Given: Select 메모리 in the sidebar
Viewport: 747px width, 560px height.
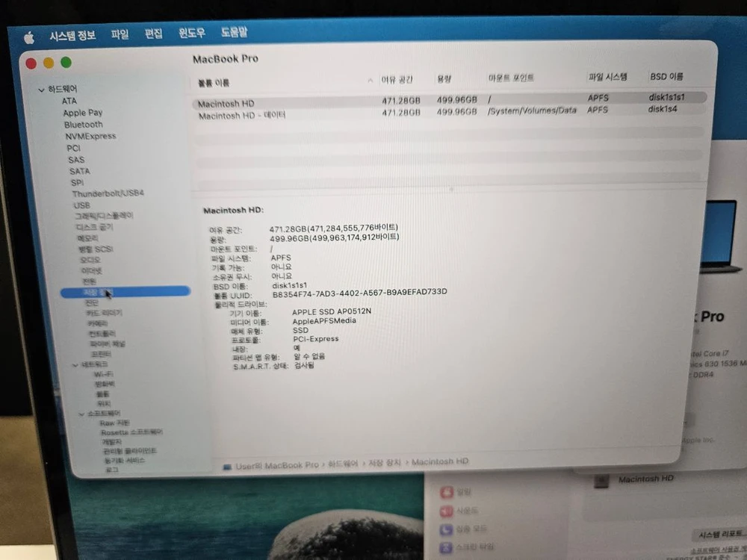Looking at the screenshot, I should (x=88, y=239).
